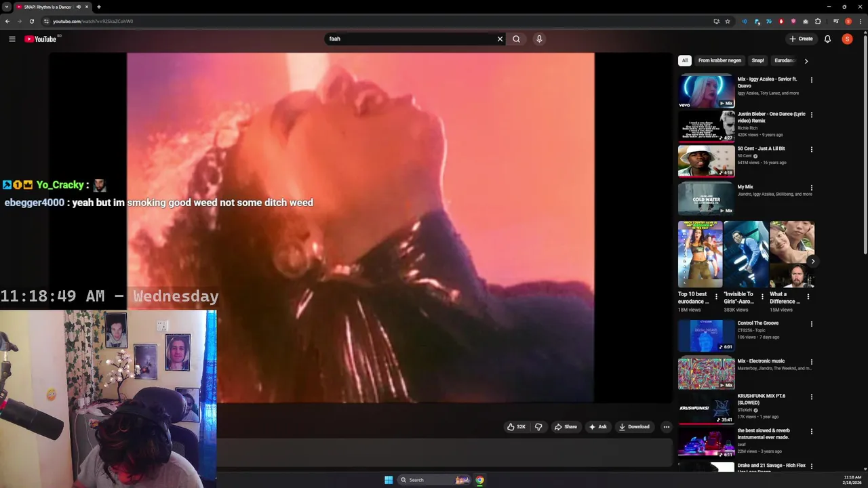Open Top 10 best eurodance short thumbnail
Screen dimensions: 868x488
coord(700,254)
